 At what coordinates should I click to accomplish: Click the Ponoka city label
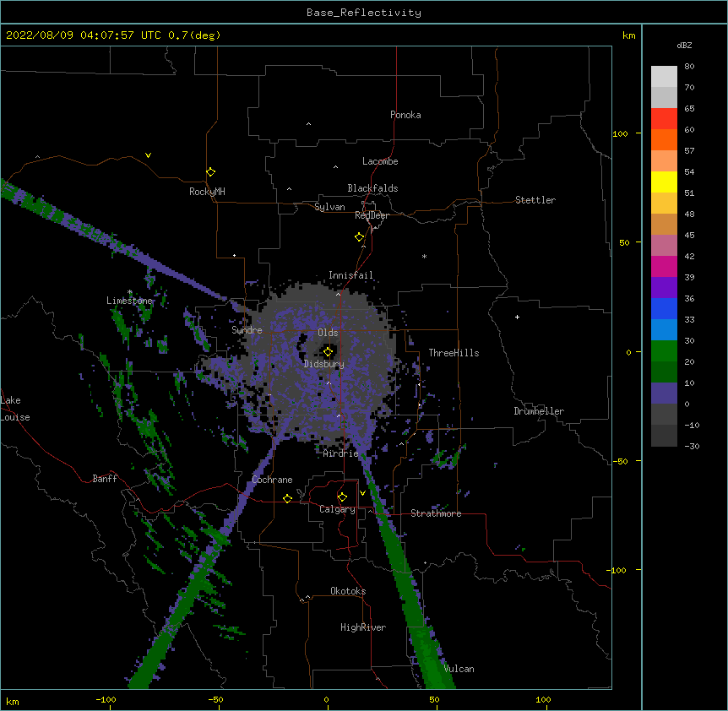click(x=405, y=115)
